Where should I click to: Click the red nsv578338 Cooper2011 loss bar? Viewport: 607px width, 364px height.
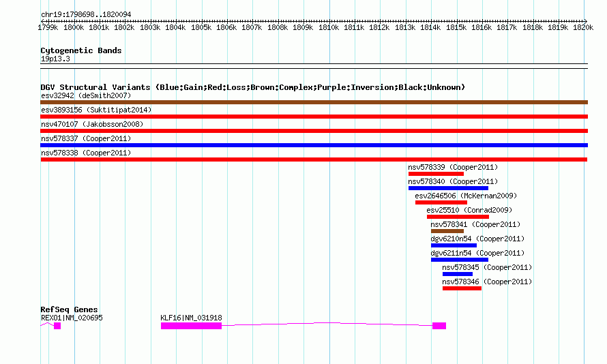click(314, 160)
